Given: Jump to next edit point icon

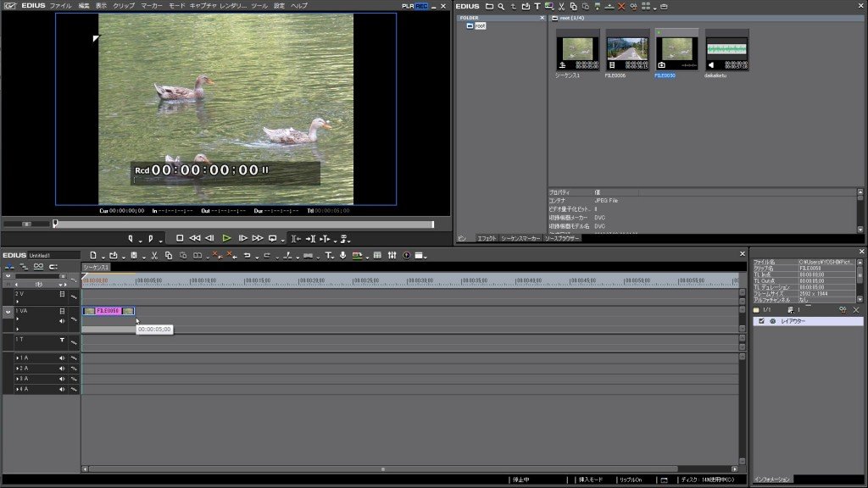Looking at the screenshot, I should click(x=310, y=239).
